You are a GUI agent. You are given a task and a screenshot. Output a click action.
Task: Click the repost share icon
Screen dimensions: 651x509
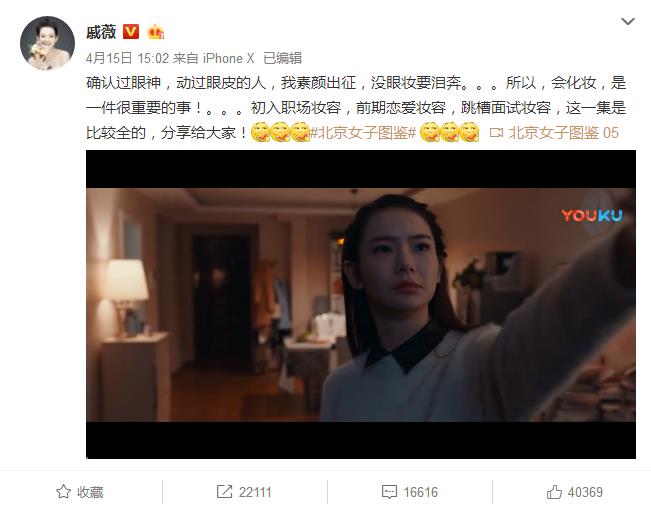(x=225, y=492)
